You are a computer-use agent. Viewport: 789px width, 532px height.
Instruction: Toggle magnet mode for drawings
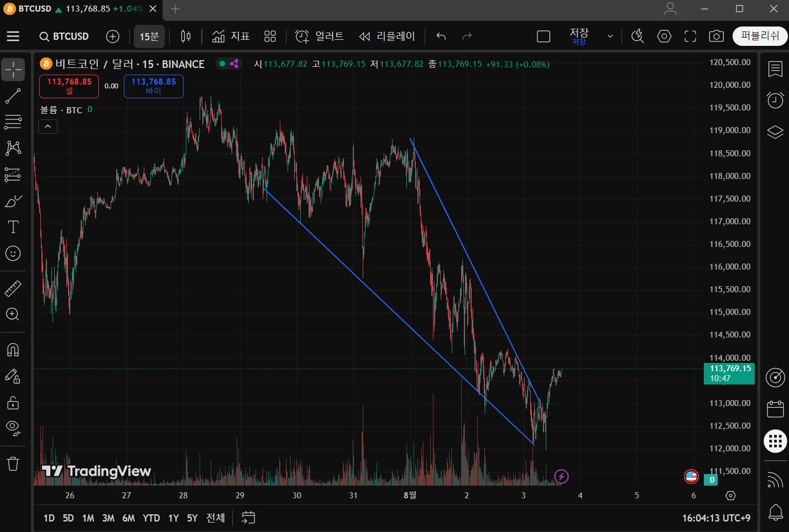[13, 349]
